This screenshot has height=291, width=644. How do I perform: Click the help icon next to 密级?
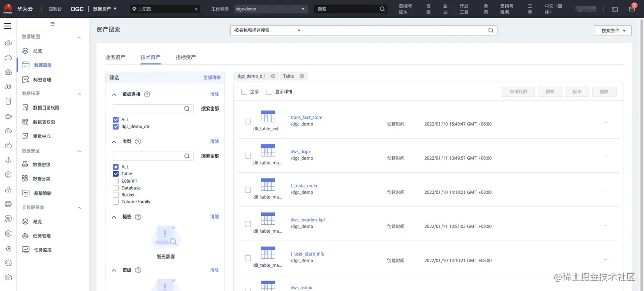click(138, 270)
